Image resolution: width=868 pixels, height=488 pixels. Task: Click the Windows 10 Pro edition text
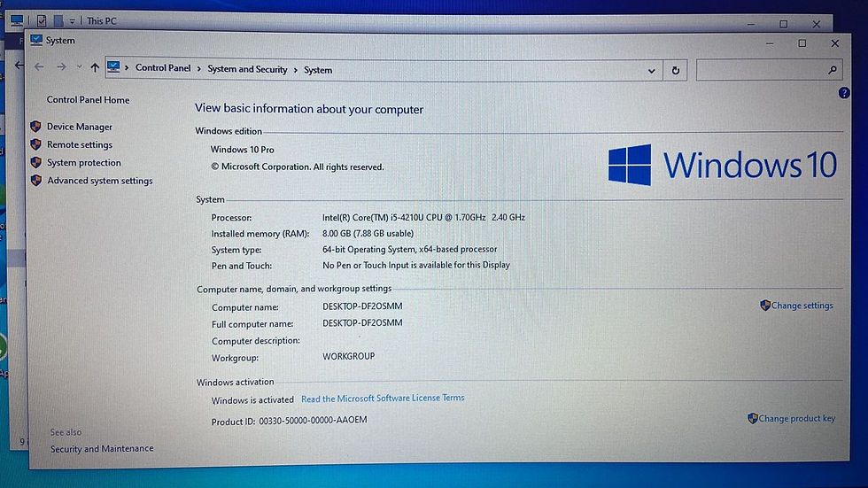click(242, 150)
